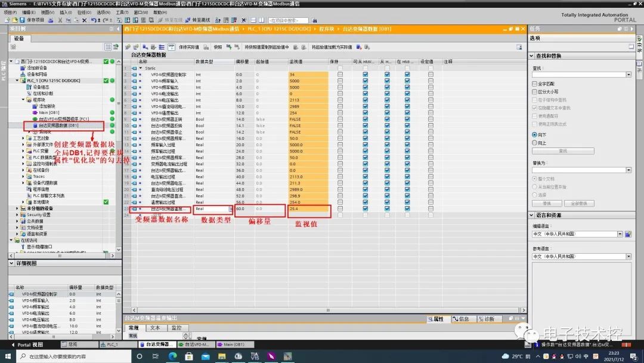
Task: Click the split editor horizontally icon
Action: point(253,20)
